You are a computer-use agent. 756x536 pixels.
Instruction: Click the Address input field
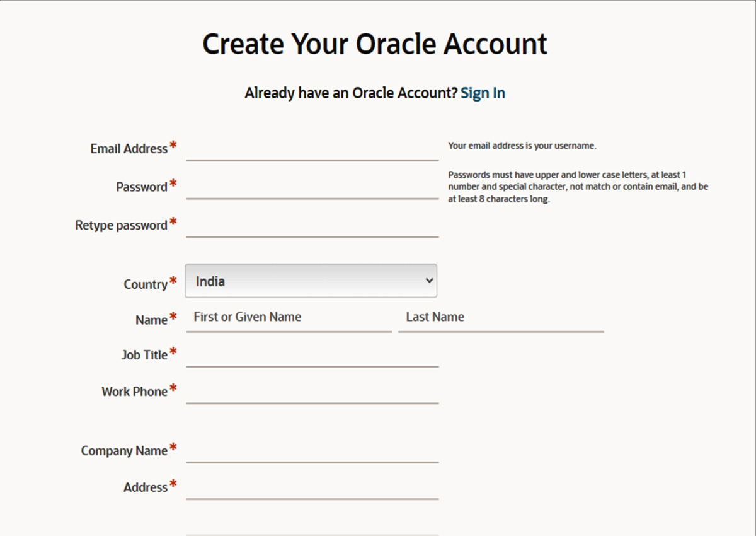(312, 487)
